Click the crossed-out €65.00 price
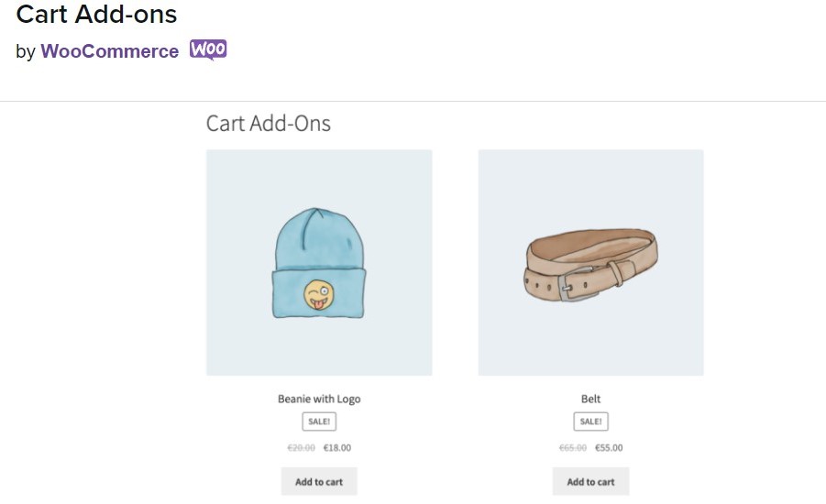Viewport: 826px width, 504px height. (x=573, y=448)
